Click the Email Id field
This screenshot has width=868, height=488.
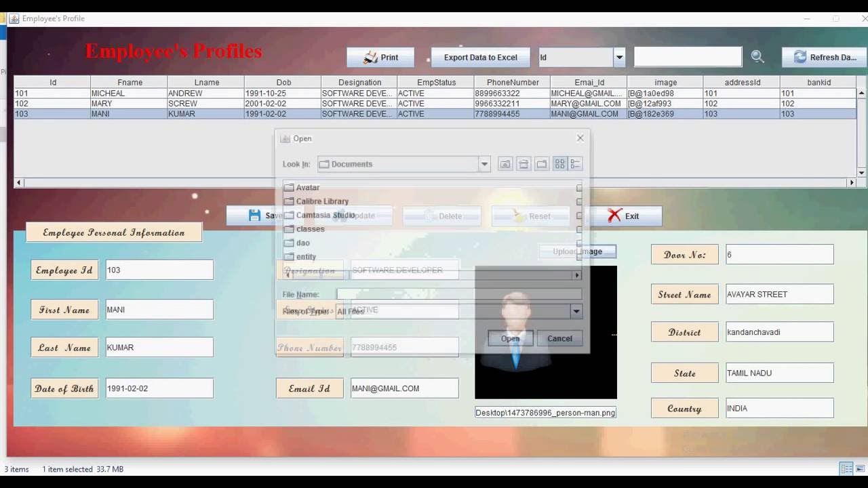pos(405,388)
